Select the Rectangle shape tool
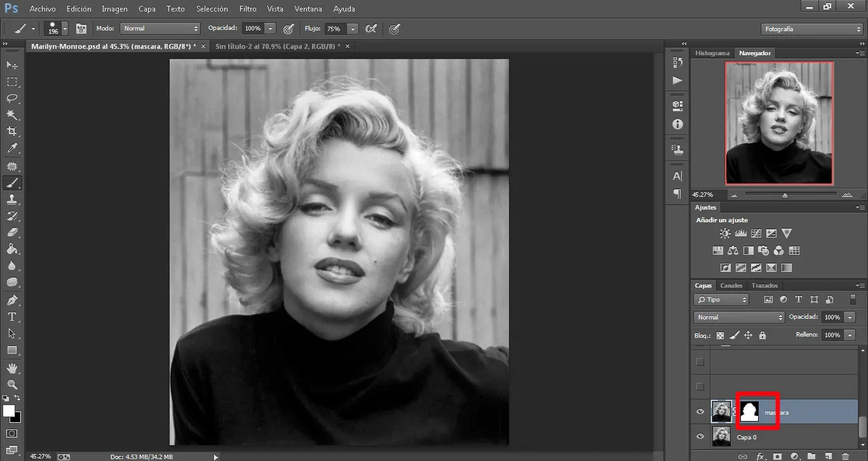 point(12,350)
